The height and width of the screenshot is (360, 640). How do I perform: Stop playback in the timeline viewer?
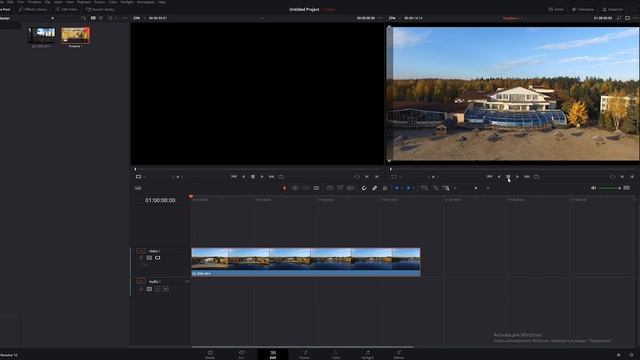point(508,177)
